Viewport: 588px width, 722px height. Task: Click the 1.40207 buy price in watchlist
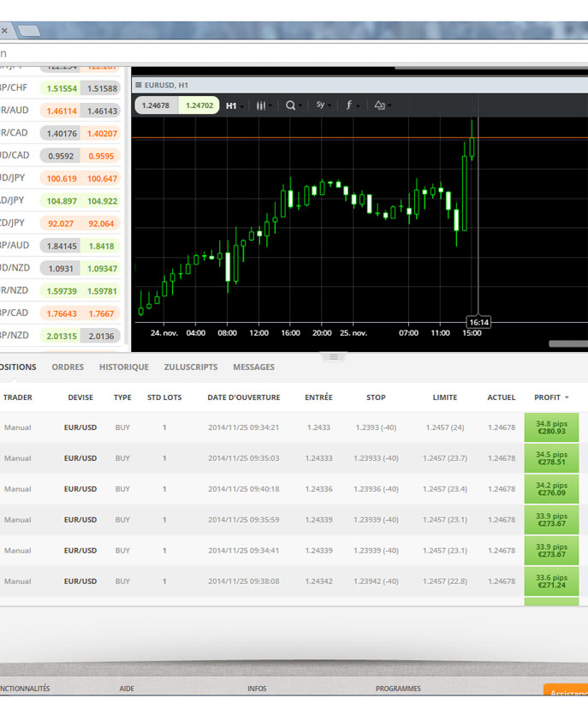101,133
